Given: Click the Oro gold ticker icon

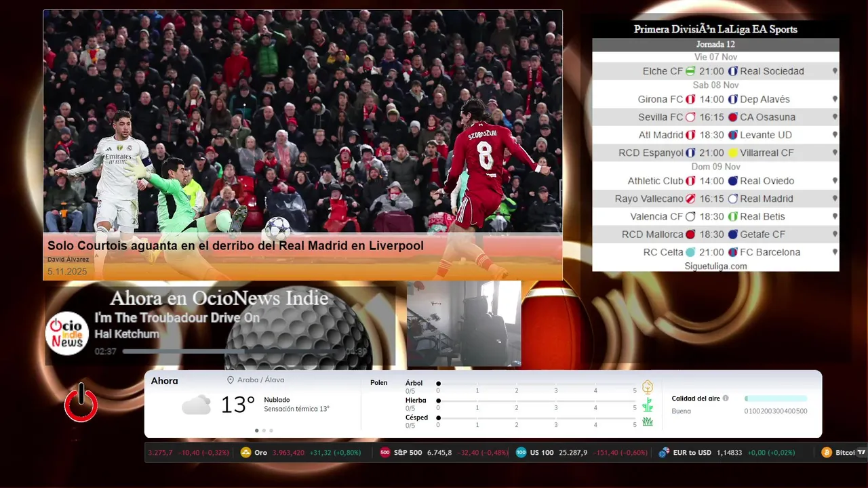Looking at the screenshot, I should point(246,453).
